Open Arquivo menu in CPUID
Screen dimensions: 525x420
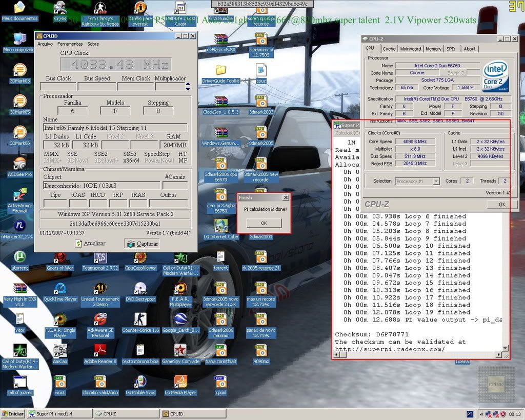coord(45,44)
